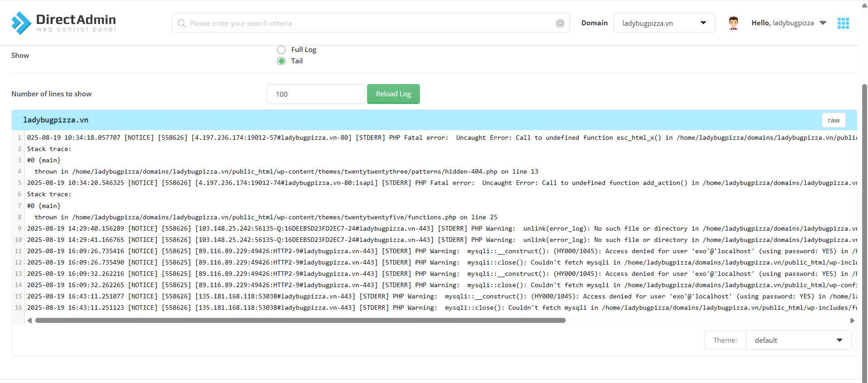Click the horizontal log scrollbar thumb
This screenshot has width=868, height=383.
pos(300,321)
